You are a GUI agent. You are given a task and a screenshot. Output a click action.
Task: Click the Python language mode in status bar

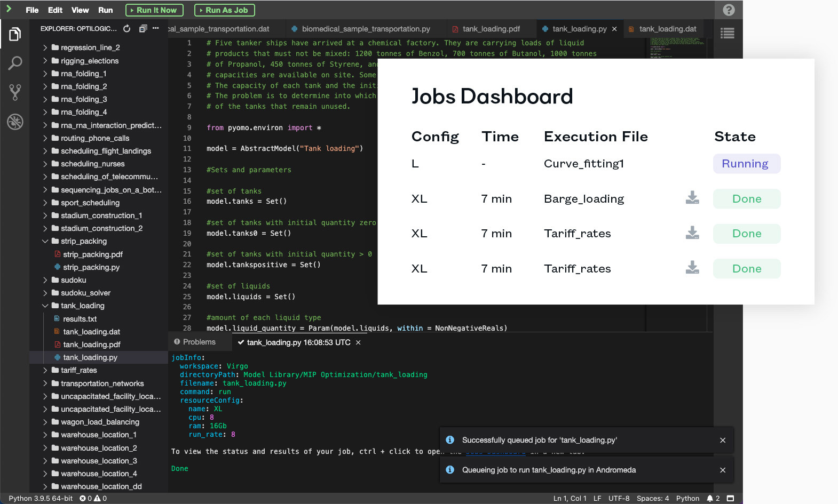[687, 498]
